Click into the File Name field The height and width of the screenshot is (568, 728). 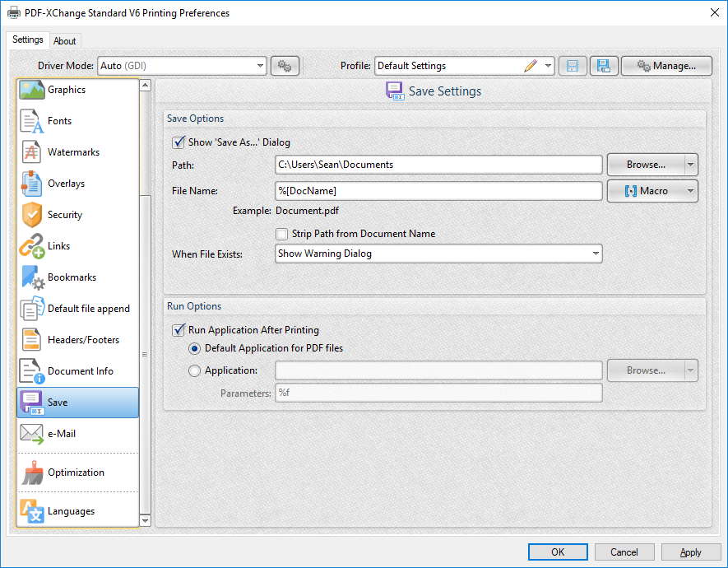[438, 191]
